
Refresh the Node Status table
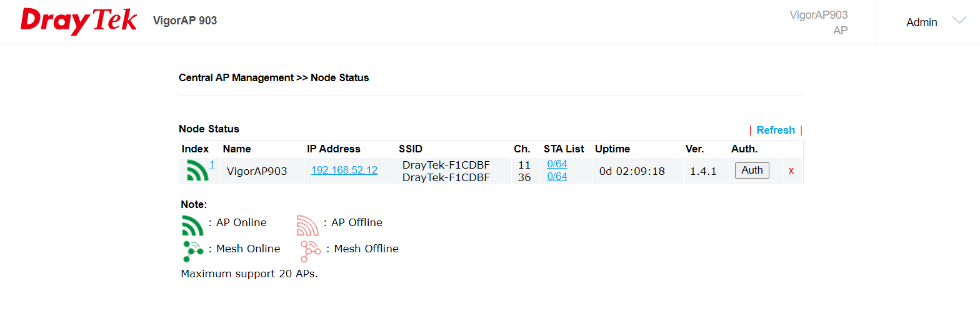[x=776, y=130]
